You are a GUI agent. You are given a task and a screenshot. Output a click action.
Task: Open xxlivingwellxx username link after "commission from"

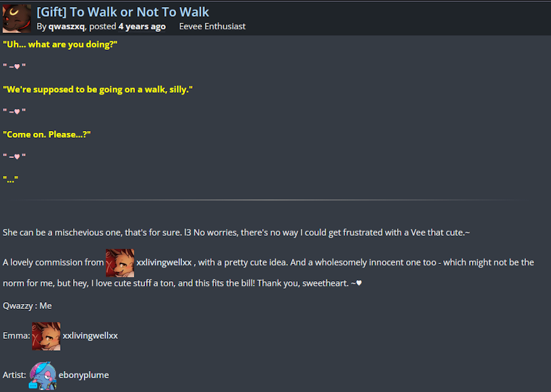pyautogui.click(x=164, y=263)
